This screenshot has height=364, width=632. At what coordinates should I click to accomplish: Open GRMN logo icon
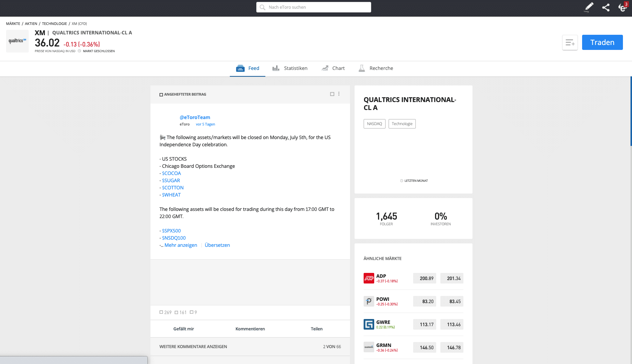(x=369, y=347)
